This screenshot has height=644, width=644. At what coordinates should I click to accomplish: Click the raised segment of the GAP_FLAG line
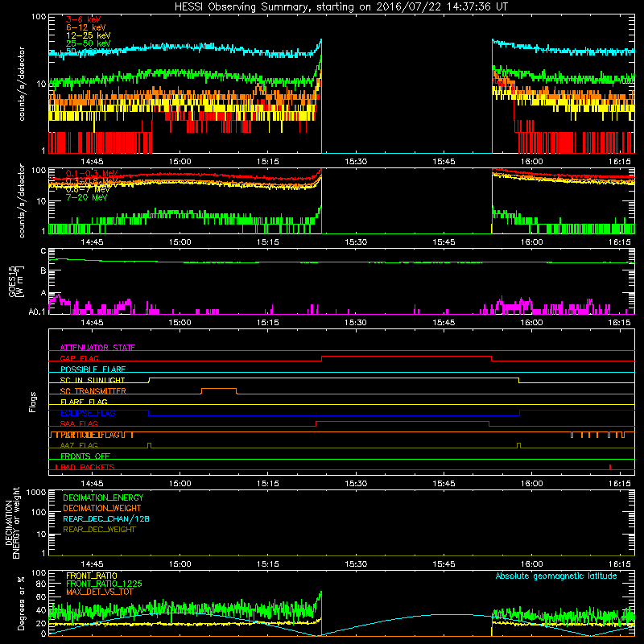pos(407,357)
